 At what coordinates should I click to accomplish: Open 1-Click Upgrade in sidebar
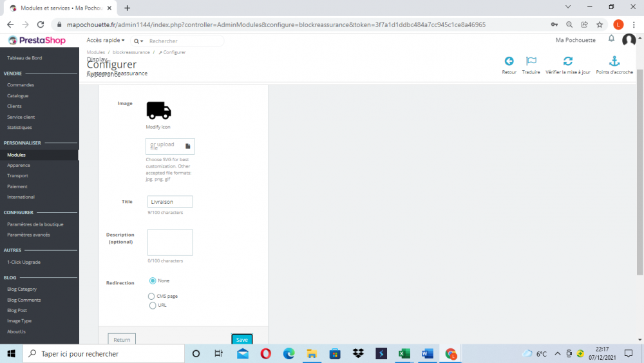(24, 262)
